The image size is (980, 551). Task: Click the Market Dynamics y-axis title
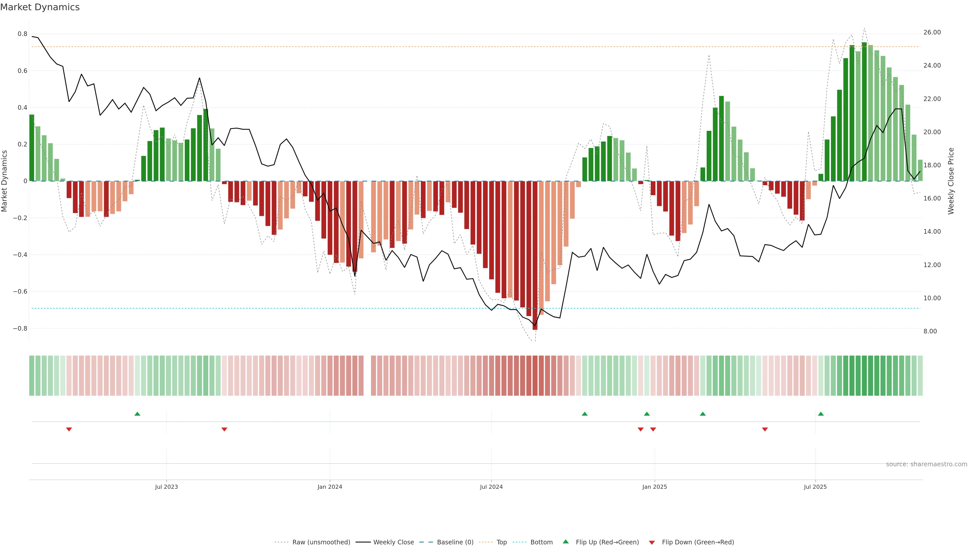[x=5, y=181]
